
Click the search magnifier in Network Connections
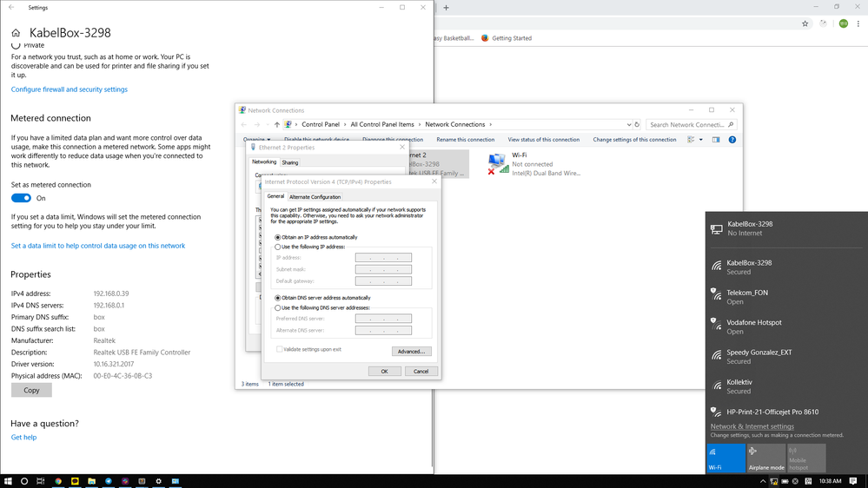click(x=731, y=124)
